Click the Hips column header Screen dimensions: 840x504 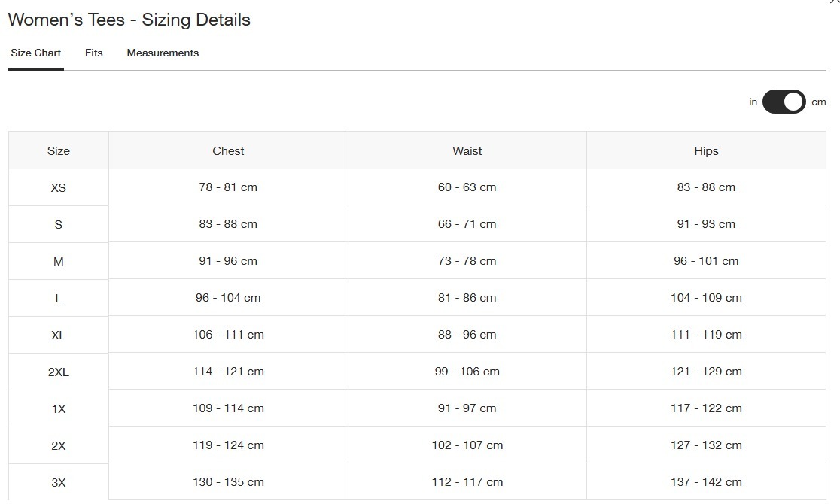coord(706,151)
